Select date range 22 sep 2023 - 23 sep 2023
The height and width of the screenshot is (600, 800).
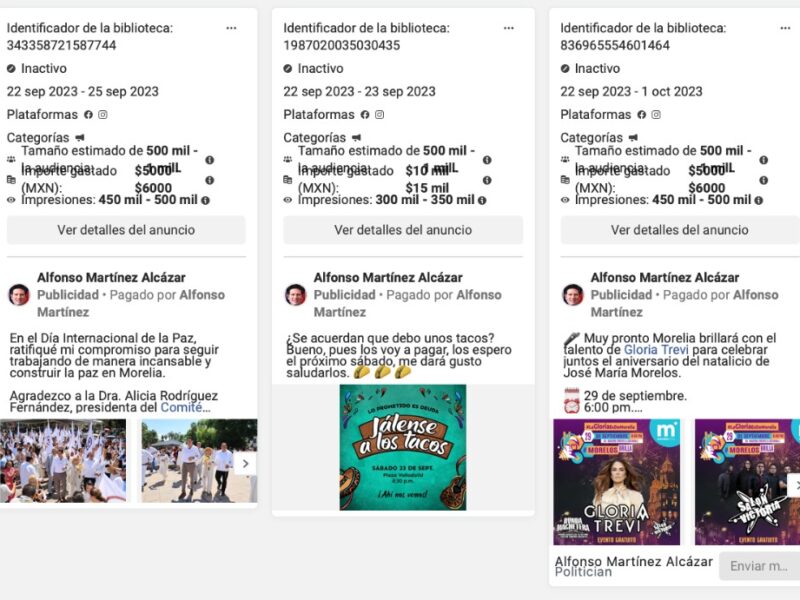tap(360, 92)
